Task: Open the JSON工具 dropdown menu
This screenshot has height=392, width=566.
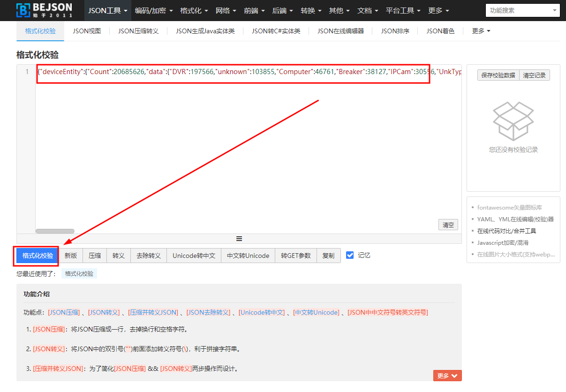Action: (108, 10)
